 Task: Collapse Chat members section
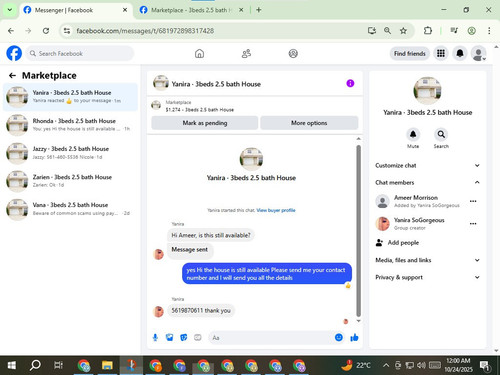pyautogui.click(x=427, y=182)
